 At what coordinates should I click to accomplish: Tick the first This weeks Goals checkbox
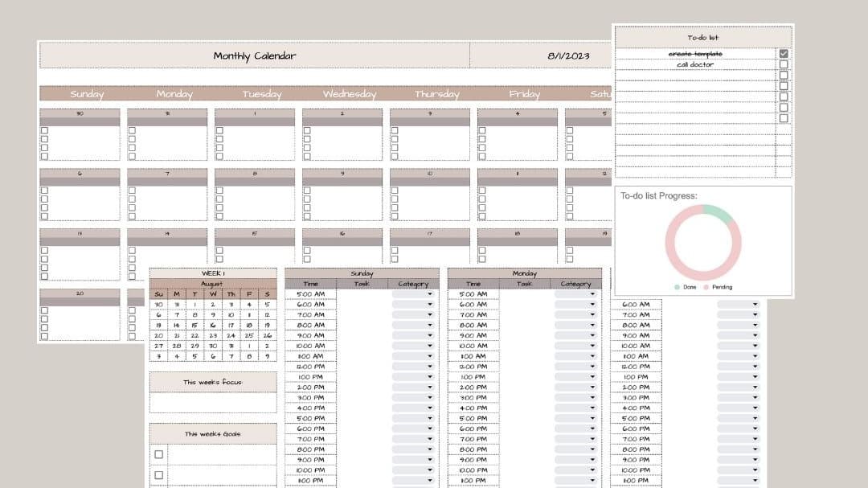click(159, 454)
